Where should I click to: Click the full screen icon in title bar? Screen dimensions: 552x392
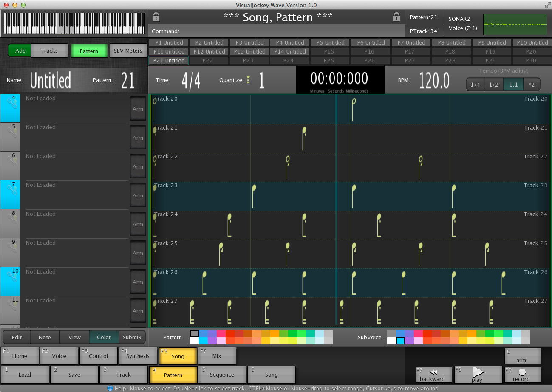pyautogui.click(x=548, y=5)
